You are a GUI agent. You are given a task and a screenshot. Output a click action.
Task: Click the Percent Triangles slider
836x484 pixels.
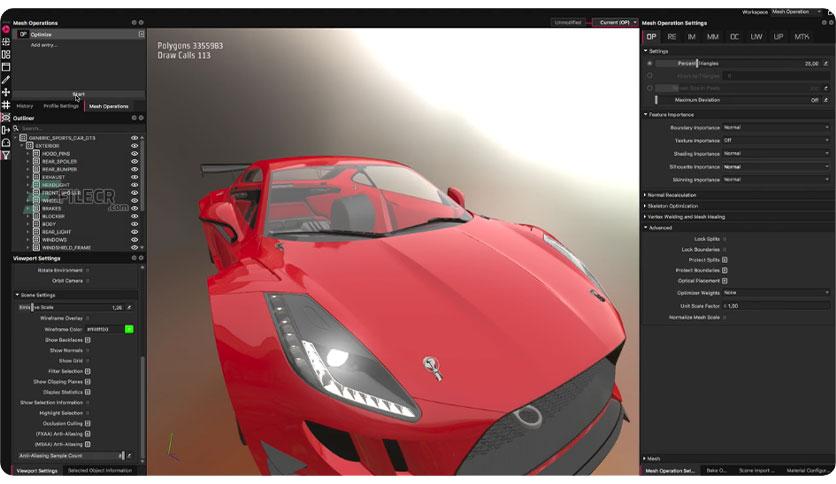[738, 63]
